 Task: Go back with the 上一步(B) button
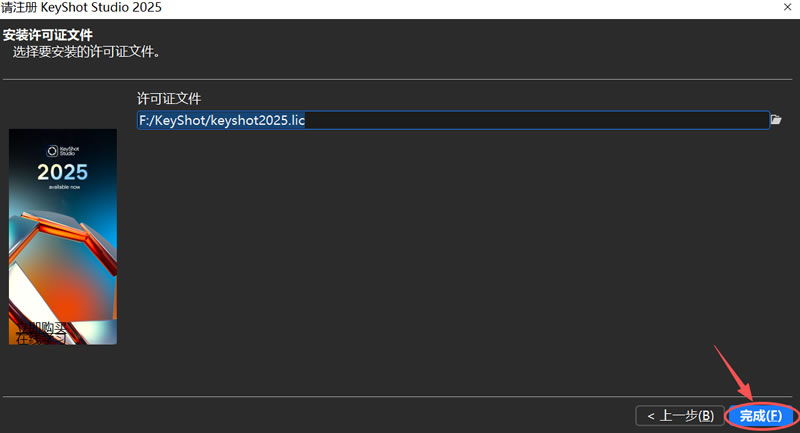pyautogui.click(x=679, y=415)
